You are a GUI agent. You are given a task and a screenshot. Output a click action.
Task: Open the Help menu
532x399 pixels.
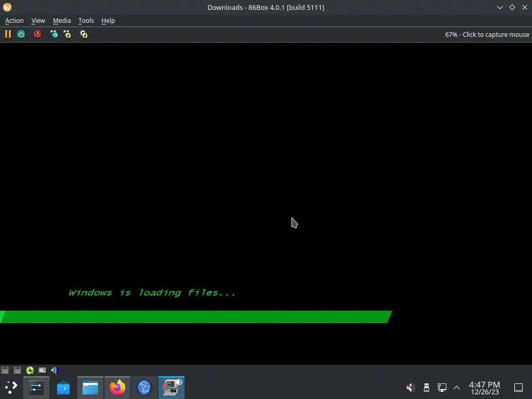108,21
